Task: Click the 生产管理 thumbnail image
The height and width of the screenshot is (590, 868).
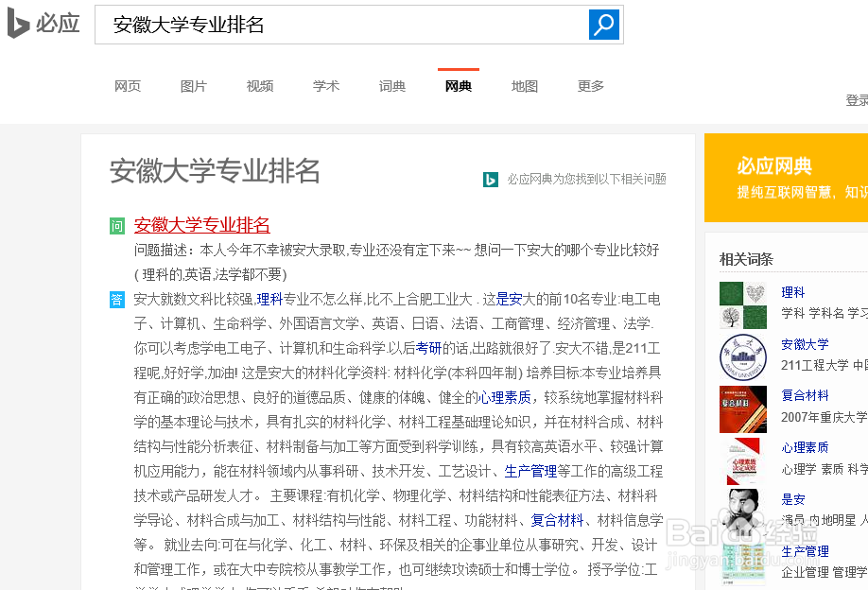Action: click(743, 564)
